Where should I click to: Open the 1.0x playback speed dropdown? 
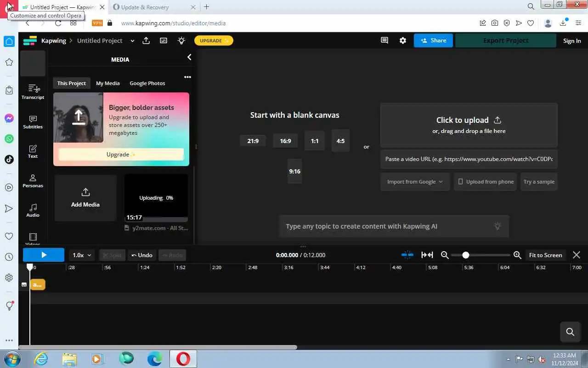[82, 255]
